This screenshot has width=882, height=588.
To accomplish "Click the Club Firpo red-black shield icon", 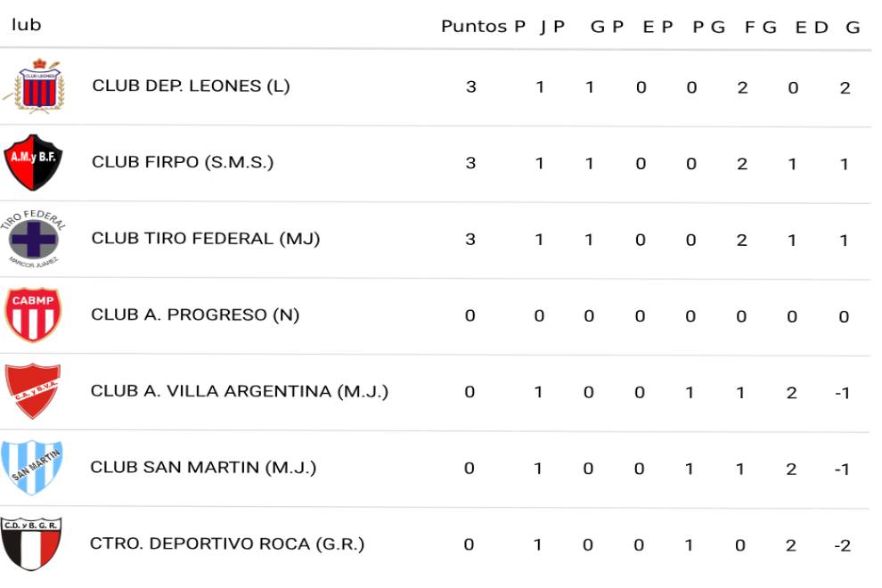I will click(x=33, y=161).
